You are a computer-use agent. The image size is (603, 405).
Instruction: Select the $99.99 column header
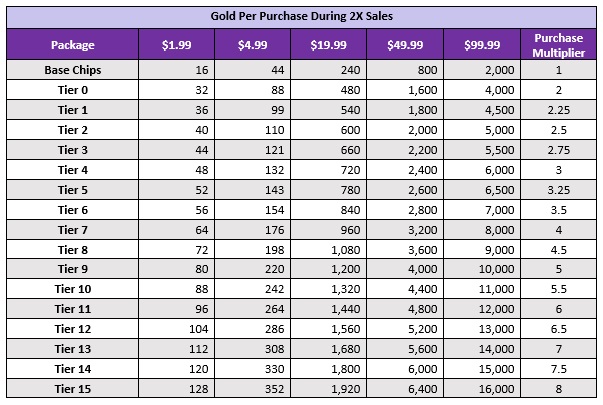click(x=482, y=45)
